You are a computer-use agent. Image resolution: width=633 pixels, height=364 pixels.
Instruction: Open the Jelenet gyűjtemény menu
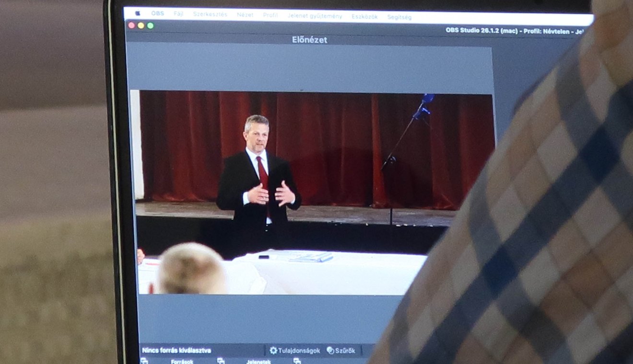315,16
